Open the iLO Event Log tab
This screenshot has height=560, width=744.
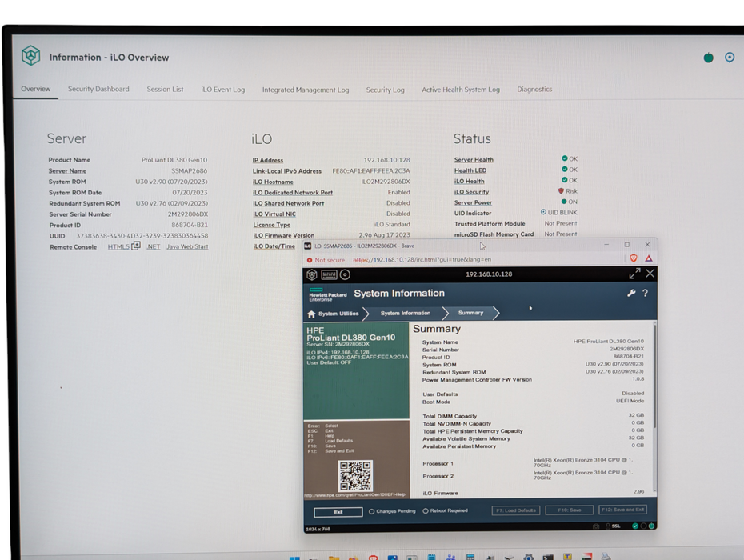[x=222, y=90]
